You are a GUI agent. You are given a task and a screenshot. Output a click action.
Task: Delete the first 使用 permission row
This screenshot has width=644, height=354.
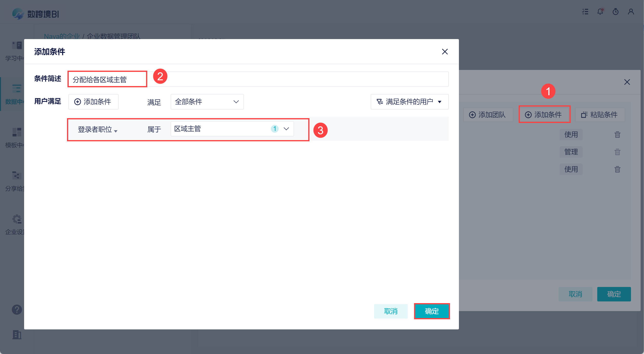point(617,135)
